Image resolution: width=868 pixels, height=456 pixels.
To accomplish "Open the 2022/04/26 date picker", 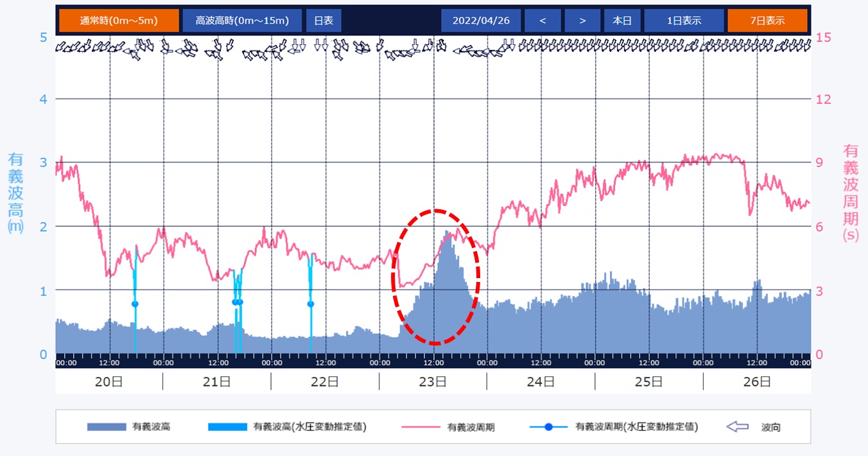I will pyautogui.click(x=481, y=20).
